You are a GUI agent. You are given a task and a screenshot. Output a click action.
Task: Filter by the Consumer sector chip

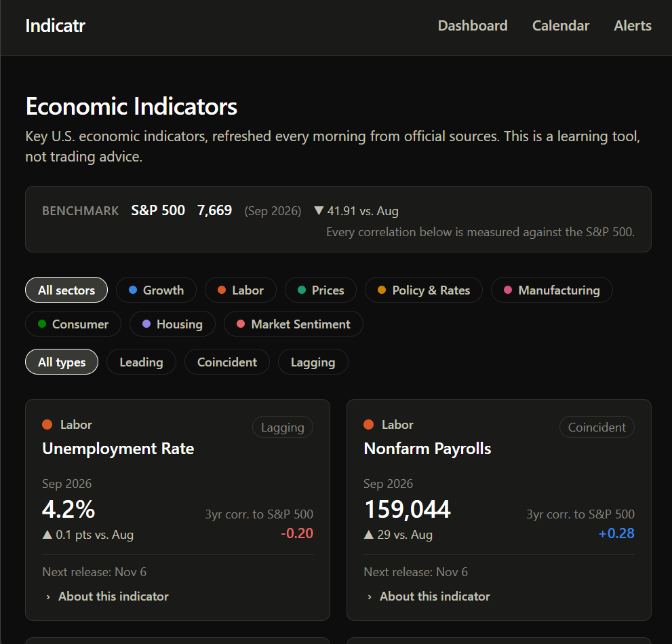[73, 324]
